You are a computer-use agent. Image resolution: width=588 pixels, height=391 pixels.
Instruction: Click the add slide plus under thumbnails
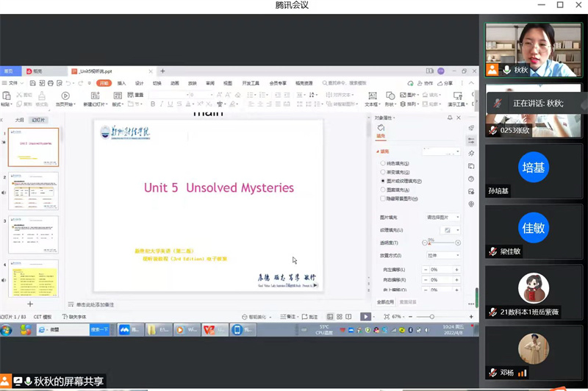(30, 304)
